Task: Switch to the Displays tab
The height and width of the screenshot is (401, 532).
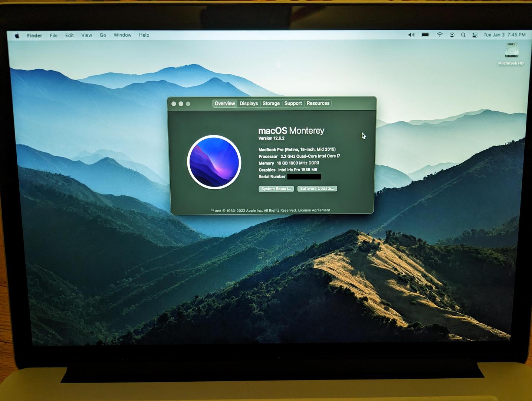Action: pyautogui.click(x=249, y=104)
